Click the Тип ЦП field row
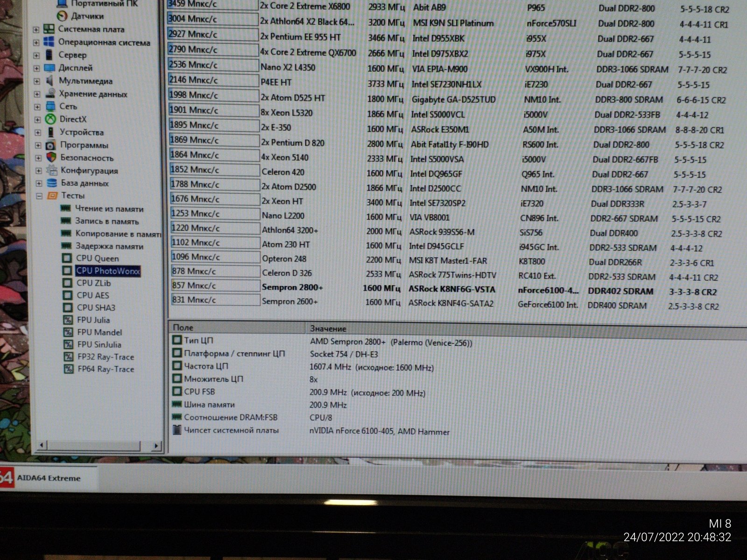Viewport: 747px width, 560px height. tap(322, 342)
